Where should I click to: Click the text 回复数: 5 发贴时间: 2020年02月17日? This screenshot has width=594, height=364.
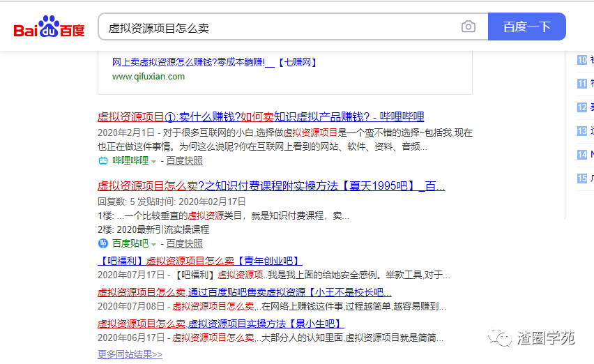point(172,202)
